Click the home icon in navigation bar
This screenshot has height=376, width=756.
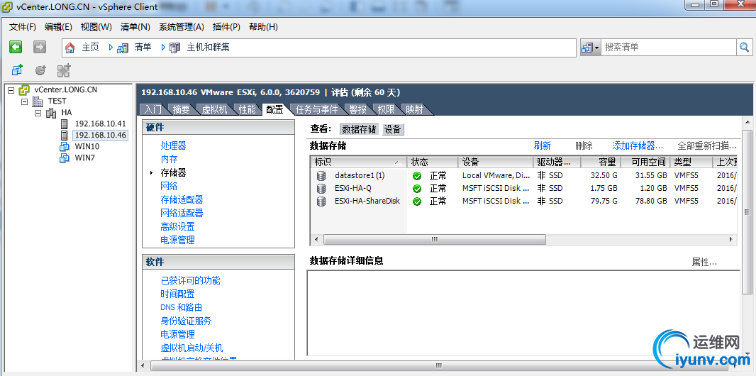pos(70,47)
